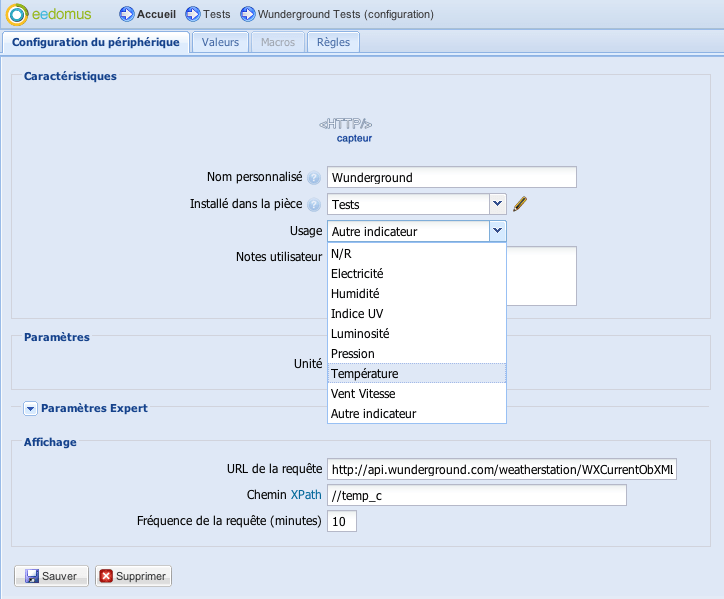
Task: Select Electricité in Usage list
Action: pos(416,274)
